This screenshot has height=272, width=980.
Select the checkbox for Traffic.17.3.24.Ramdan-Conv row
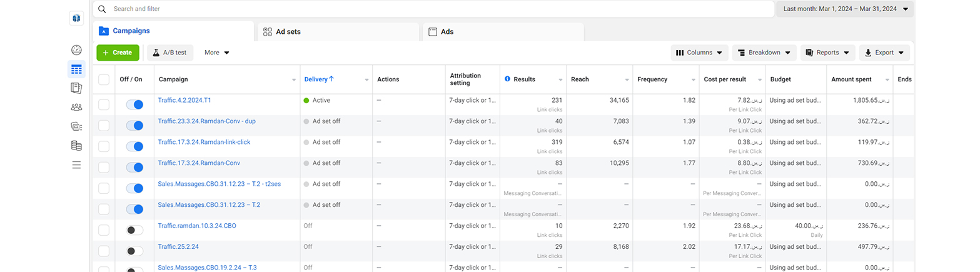104,167
